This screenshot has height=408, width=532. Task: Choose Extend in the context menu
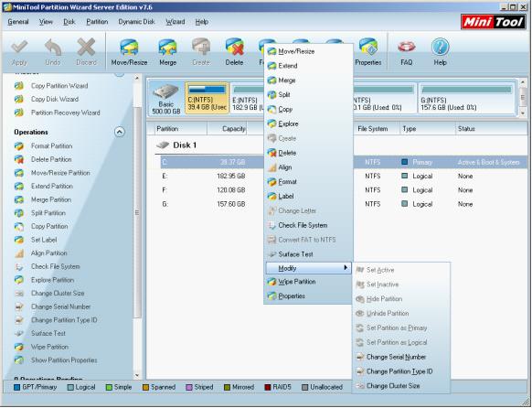point(308,66)
